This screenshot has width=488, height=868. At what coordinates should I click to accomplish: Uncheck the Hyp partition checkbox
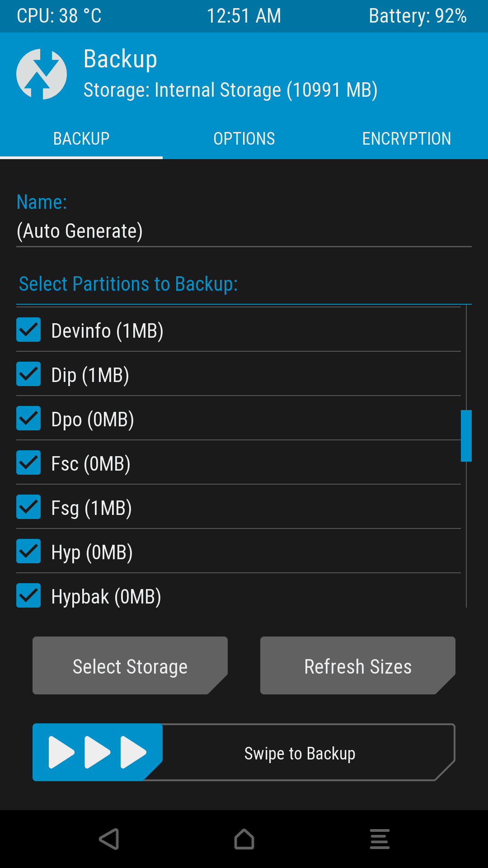[28, 551]
